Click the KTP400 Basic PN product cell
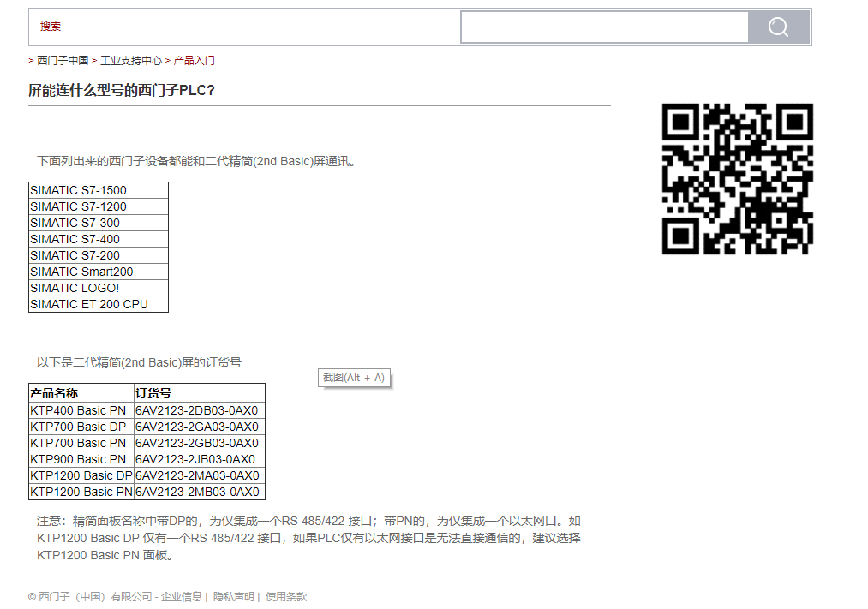This screenshot has height=609, width=868. 81,410
